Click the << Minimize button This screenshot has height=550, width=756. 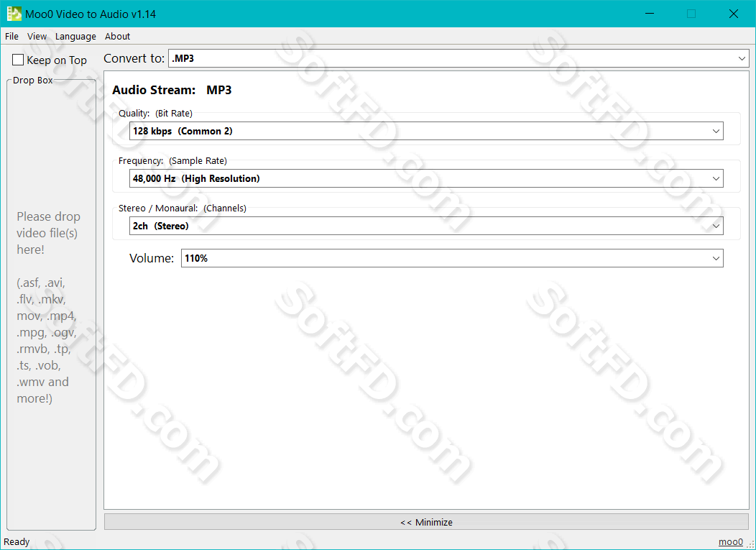(x=426, y=522)
